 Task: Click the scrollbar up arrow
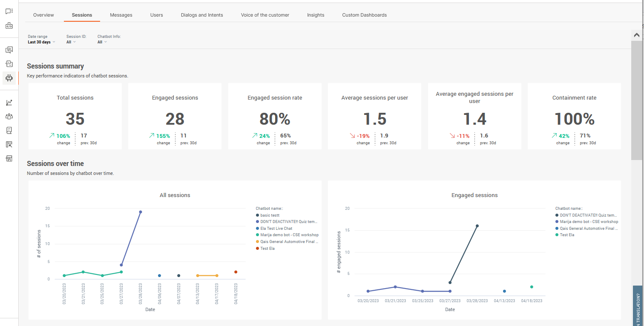click(x=636, y=35)
